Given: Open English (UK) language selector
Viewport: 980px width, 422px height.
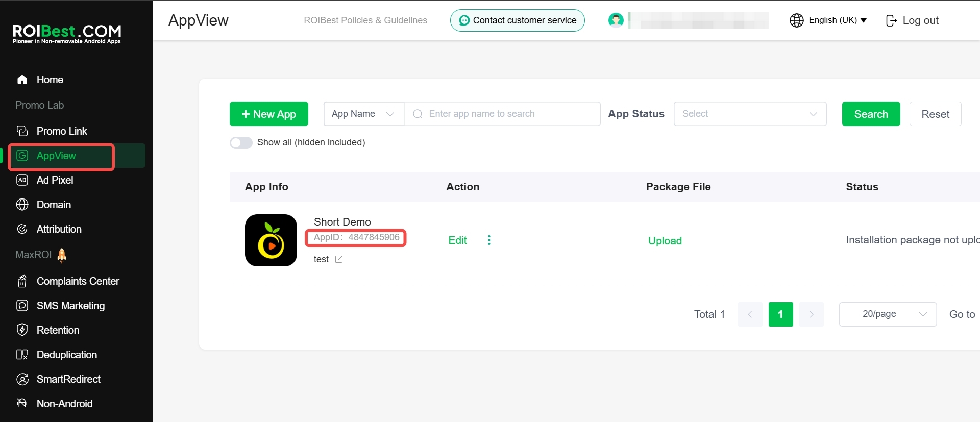Looking at the screenshot, I should click(x=837, y=20).
